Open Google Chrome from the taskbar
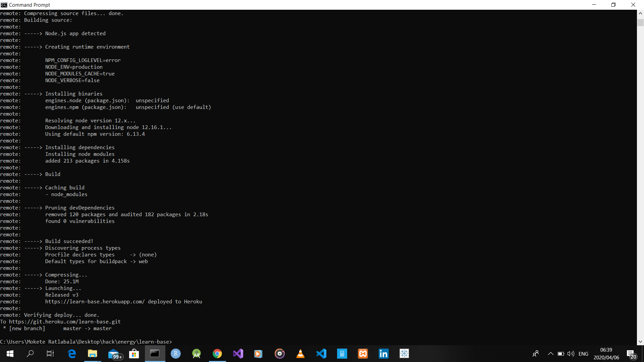Screen dimensions: 644x362 pos(217,354)
